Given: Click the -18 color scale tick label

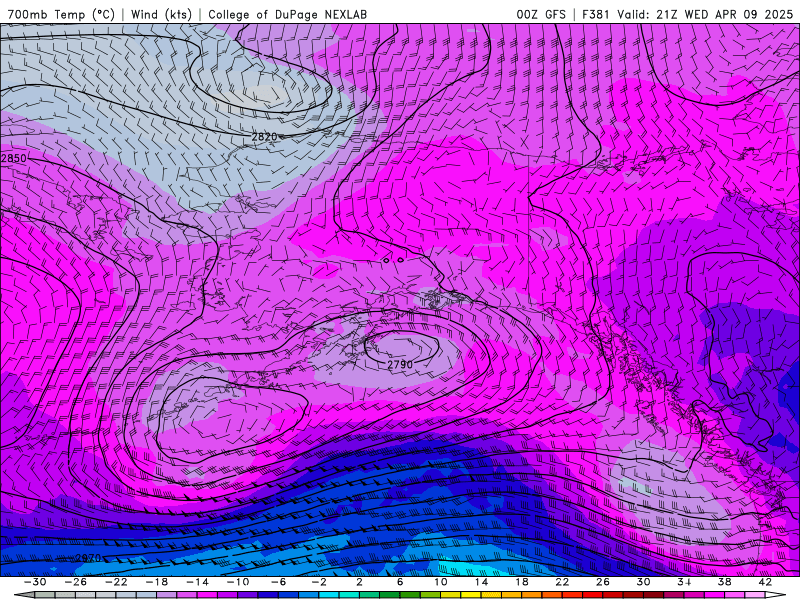Looking at the screenshot, I should point(157,582).
